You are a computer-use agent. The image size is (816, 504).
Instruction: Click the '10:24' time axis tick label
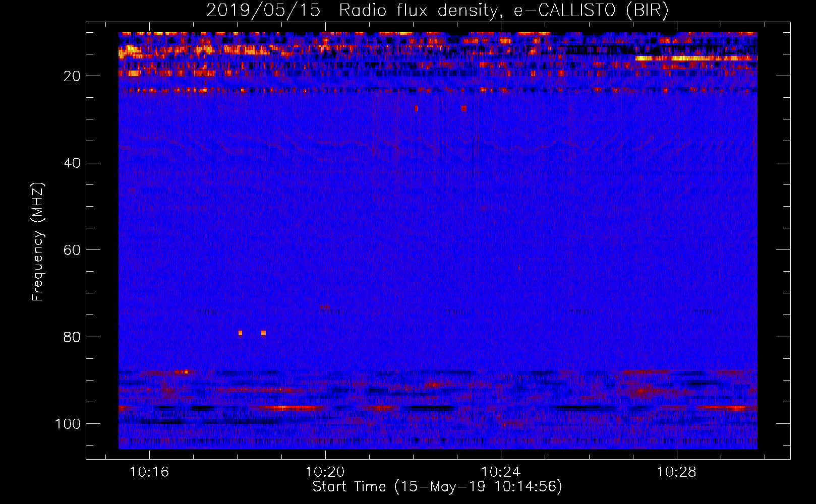coord(501,472)
